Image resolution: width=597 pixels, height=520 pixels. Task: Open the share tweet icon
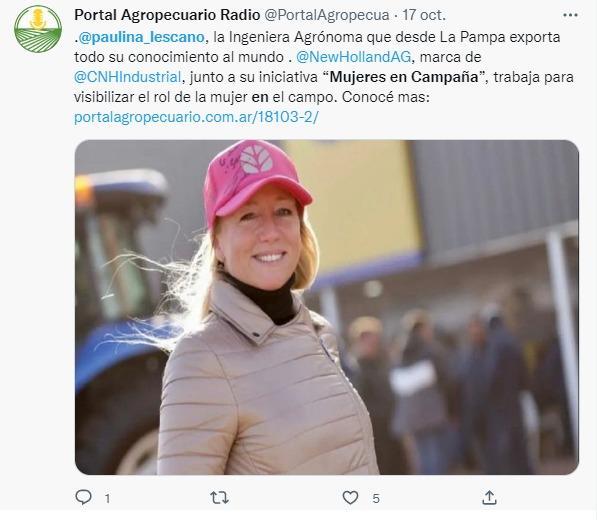click(x=489, y=497)
